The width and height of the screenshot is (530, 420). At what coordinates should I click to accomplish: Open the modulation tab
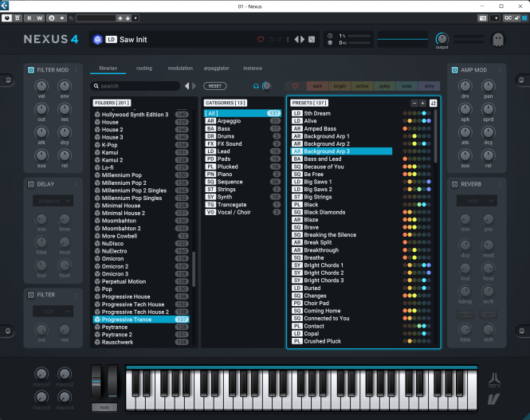pos(180,69)
